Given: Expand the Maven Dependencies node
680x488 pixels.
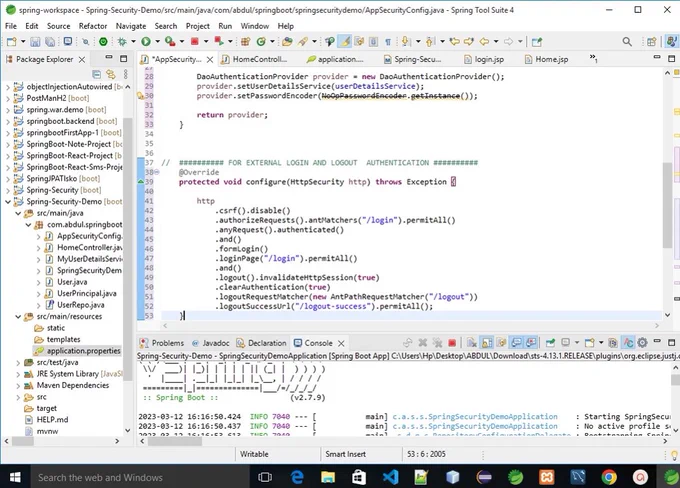Looking at the screenshot, I should tap(18, 386).
